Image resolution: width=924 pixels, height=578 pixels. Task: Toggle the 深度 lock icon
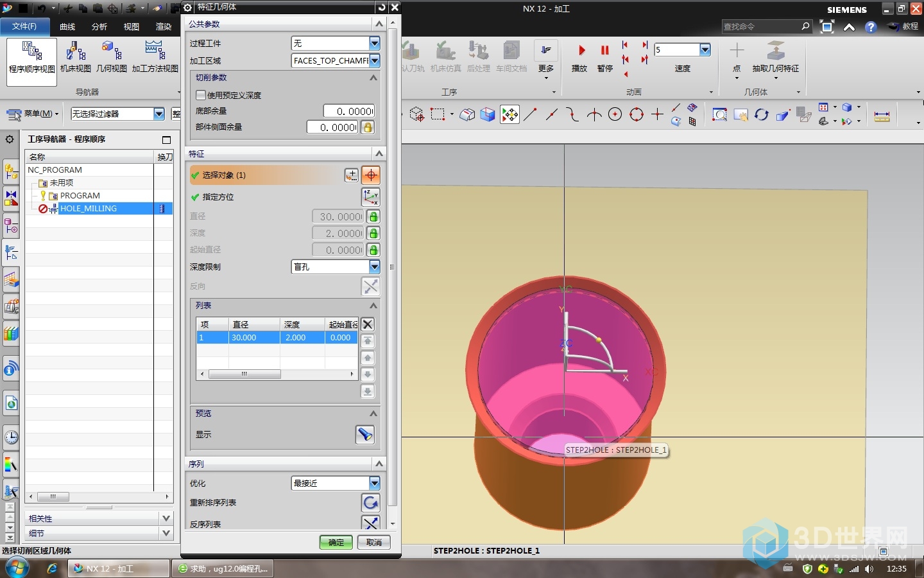(373, 234)
